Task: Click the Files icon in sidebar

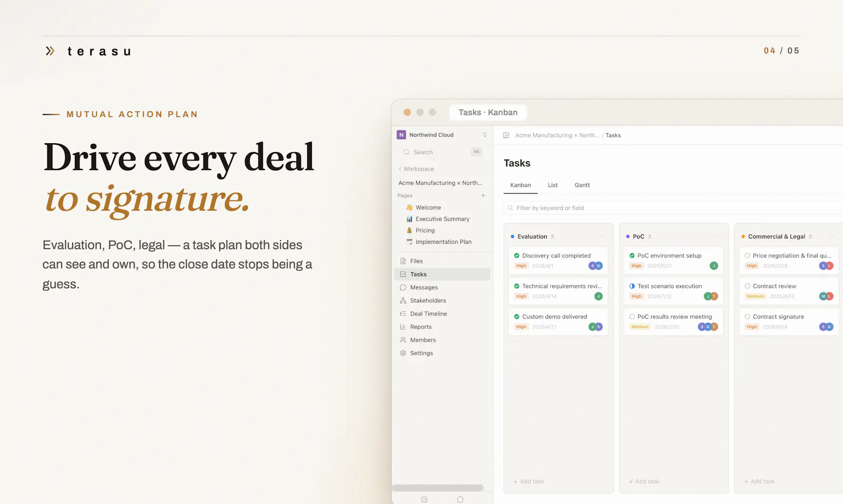Action: coord(403,261)
